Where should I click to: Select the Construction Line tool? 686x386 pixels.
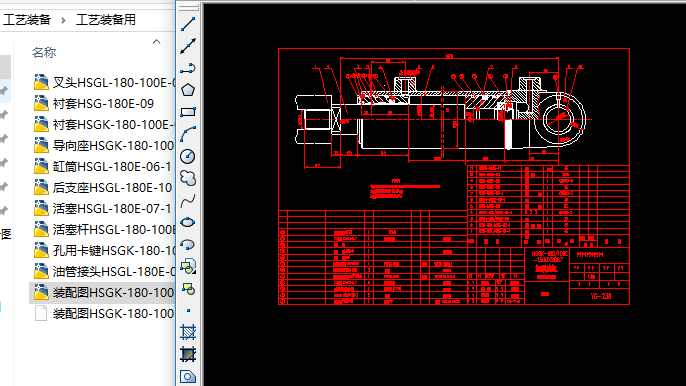coord(188,46)
